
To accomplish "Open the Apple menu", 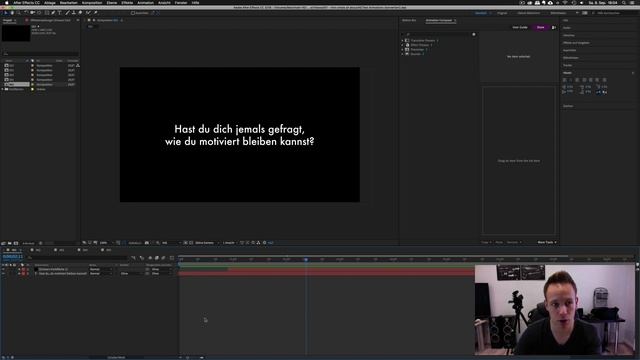I will point(6,2).
